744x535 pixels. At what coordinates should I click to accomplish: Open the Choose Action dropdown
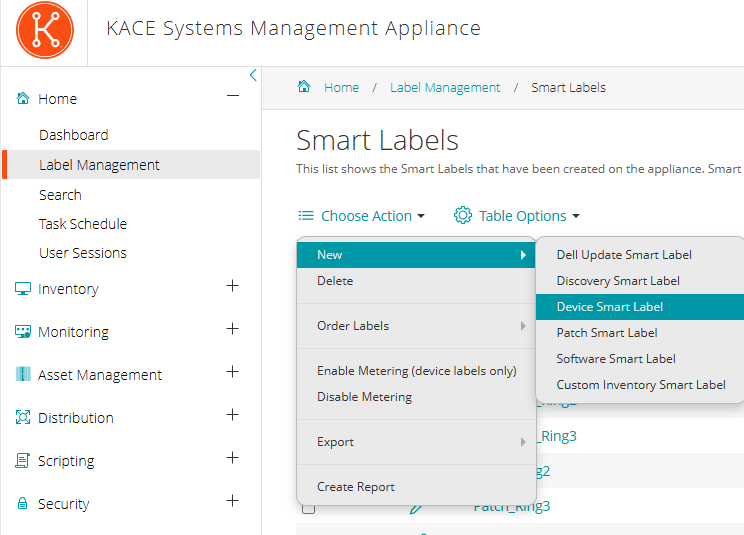(x=361, y=216)
